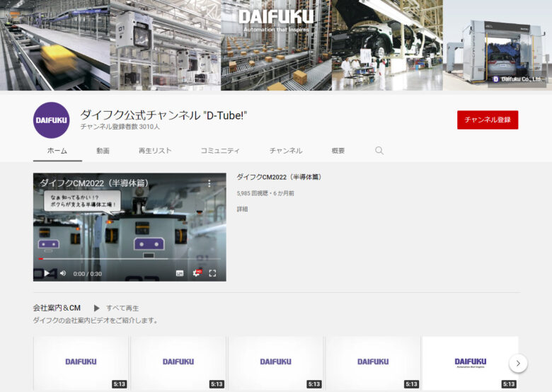Click Daifuku Co., Ltd. banner link
The width and height of the screenshot is (552, 392).
(x=517, y=79)
